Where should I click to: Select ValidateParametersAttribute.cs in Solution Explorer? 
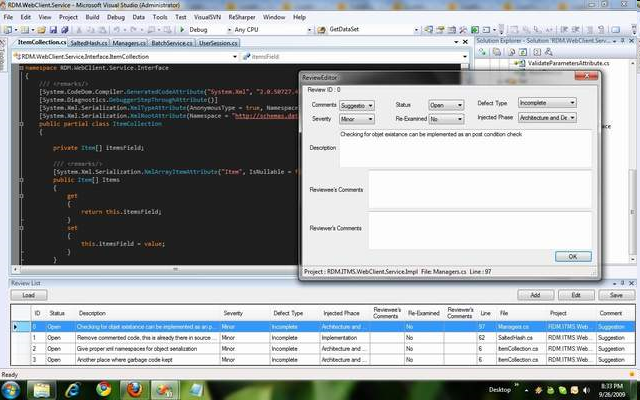tap(565, 62)
